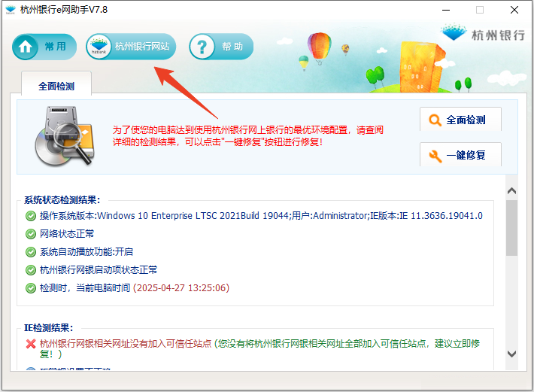This screenshot has width=534, height=392.
Task: Click green check beside 检测时 time row
Action: (x=31, y=288)
